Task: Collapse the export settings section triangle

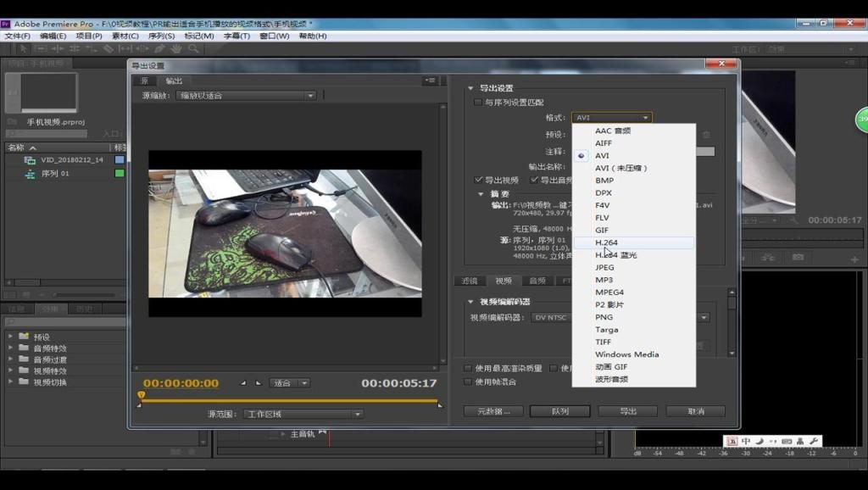Action: pos(470,88)
